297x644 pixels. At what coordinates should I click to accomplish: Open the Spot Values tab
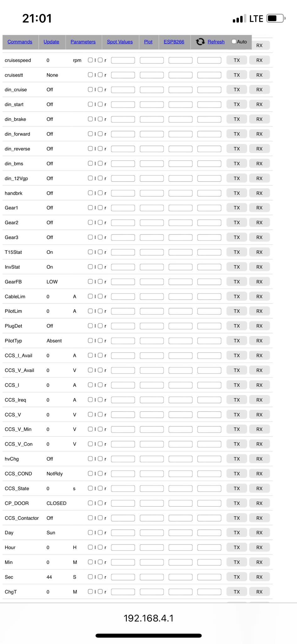(120, 42)
